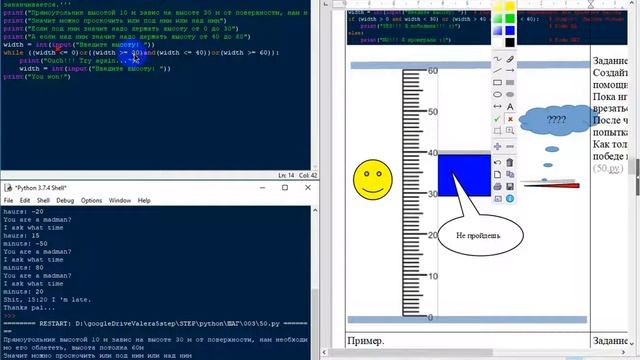Select the straight line tool
This screenshot has width=640, height=360.
[x=497, y=71]
